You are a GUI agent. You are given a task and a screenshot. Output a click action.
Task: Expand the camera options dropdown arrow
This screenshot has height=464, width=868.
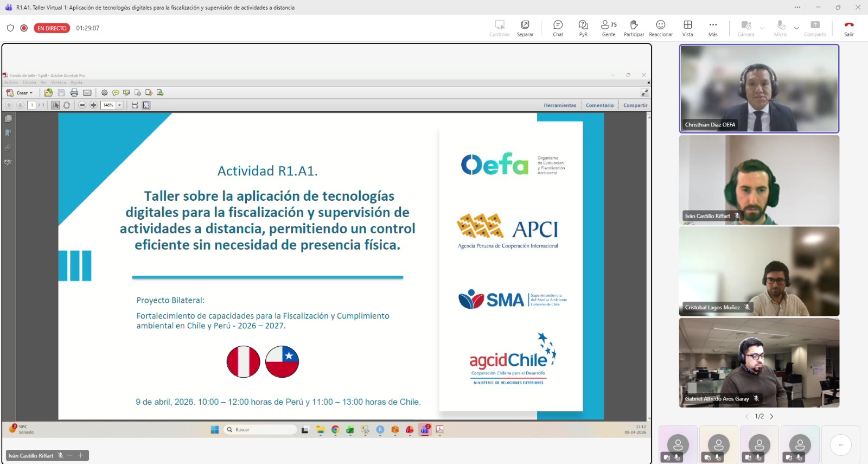[762, 28]
